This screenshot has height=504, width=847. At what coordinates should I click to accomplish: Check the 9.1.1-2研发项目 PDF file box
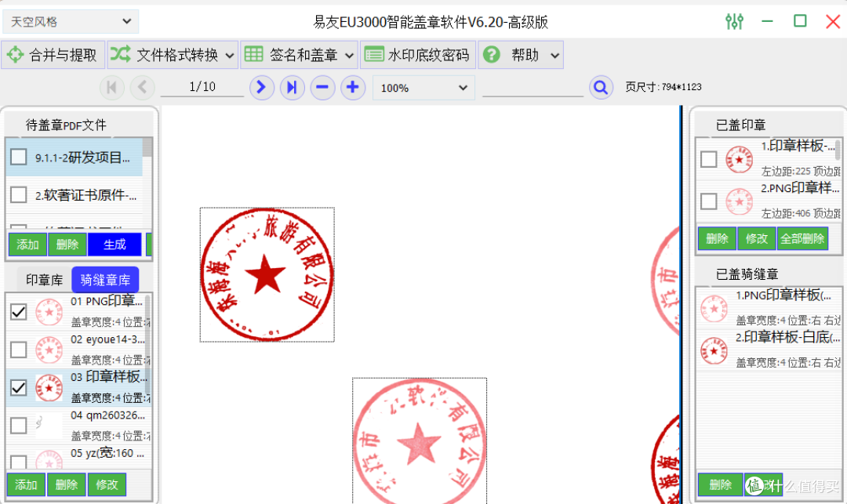coord(18,157)
